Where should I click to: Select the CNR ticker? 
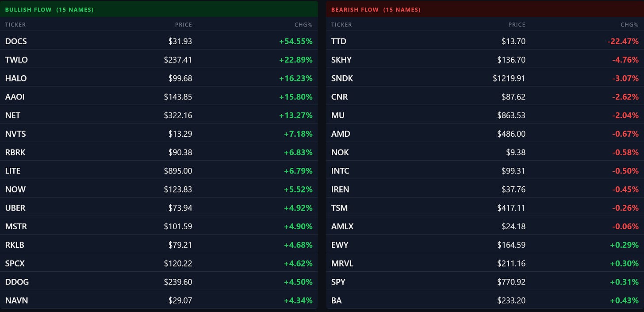click(339, 97)
